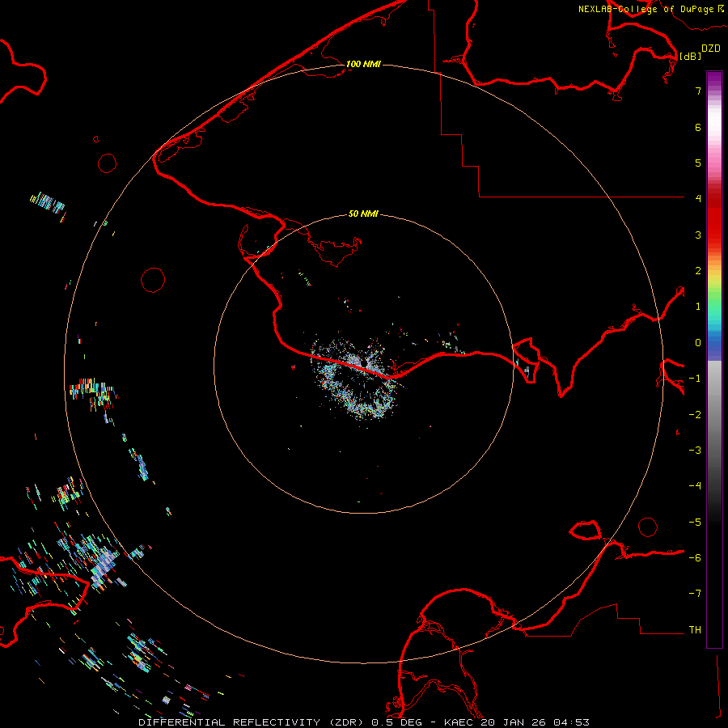Click the 0 dB tick on the color scale
Screen dimensions: 728x728
[x=698, y=343]
